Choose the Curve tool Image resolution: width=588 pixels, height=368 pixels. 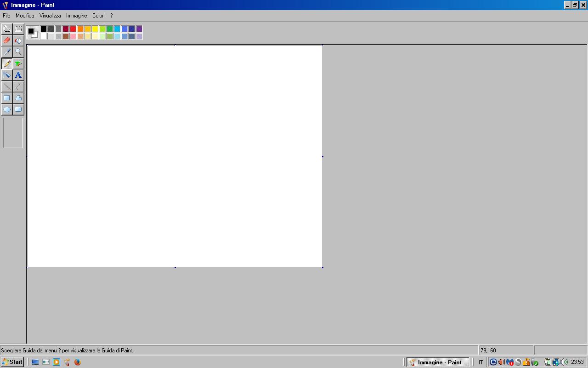pos(18,86)
